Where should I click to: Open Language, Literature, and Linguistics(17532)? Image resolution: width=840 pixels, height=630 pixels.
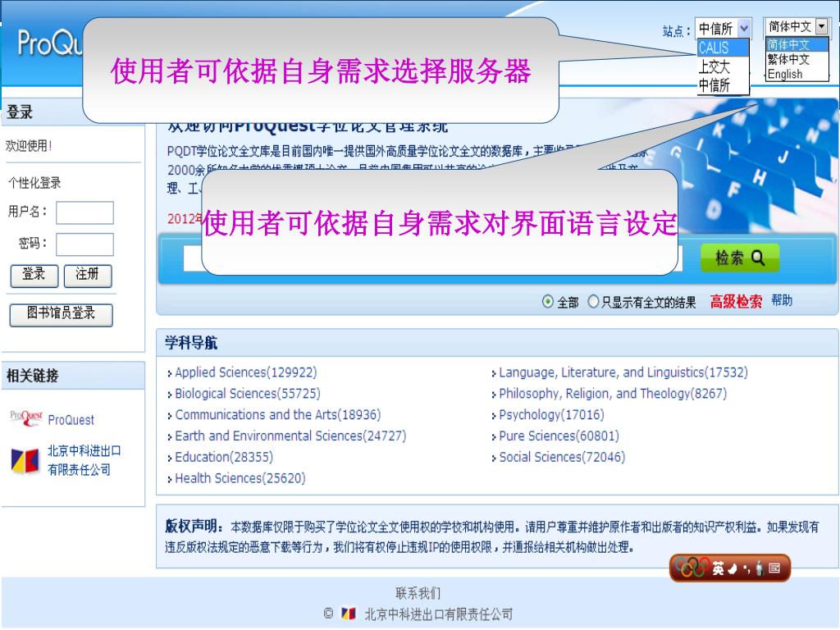[623, 372]
